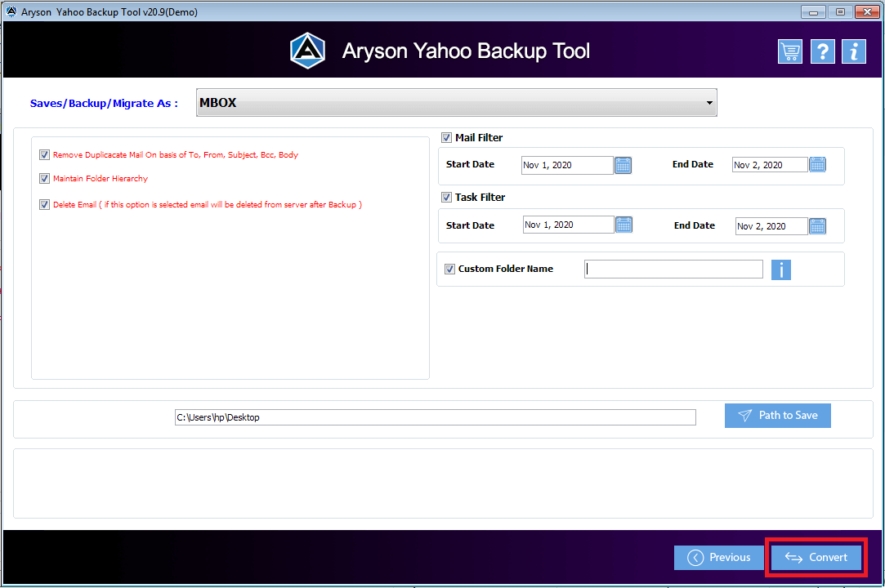885x588 pixels.
Task: Go back using the Previous button
Action: point(718,557)
